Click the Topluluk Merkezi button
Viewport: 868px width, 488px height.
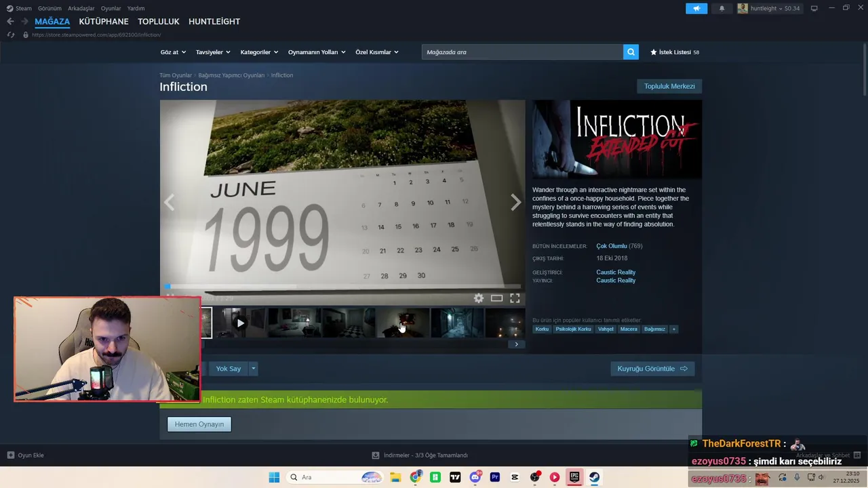tap(669, 86)
